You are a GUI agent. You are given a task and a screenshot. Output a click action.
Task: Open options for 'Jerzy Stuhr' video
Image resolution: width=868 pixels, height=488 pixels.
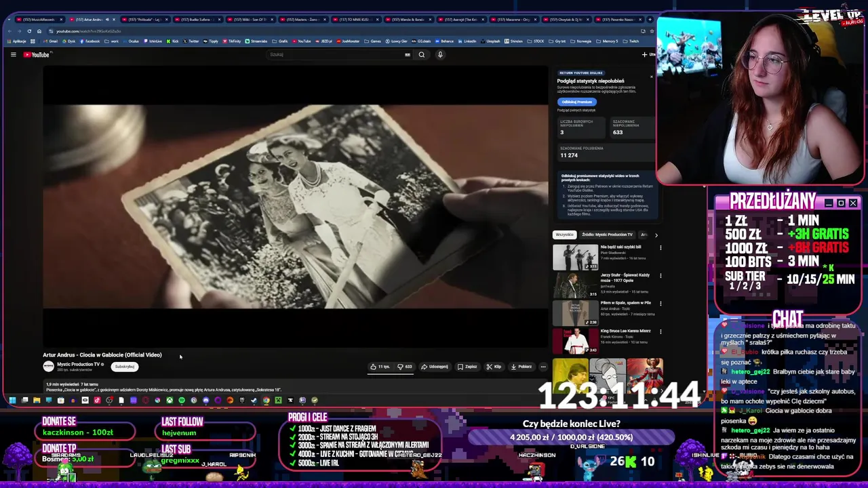(660, 276)
